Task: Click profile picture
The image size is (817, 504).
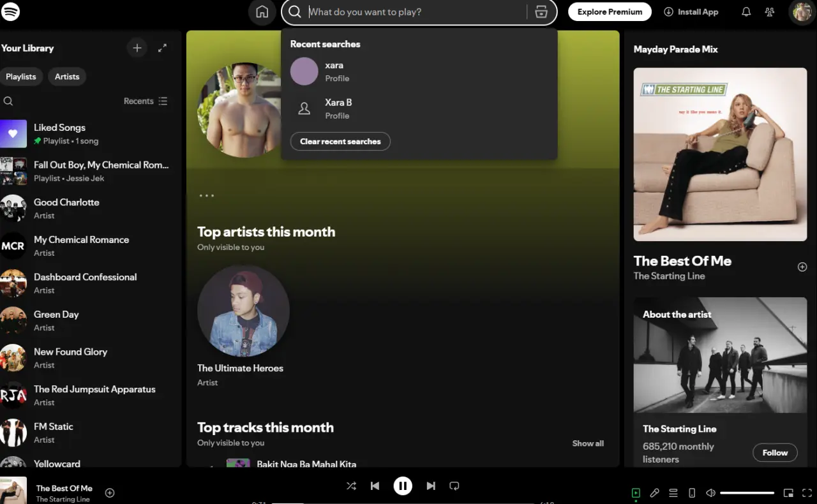Action: click(x=239, y=110)
